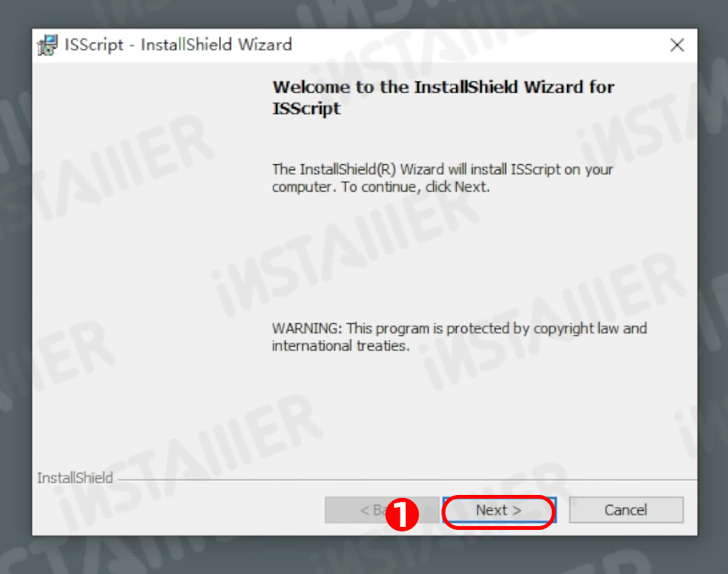Close the InstallShield Wizard with the X
This screenshot has height=574, width=728.
677,45
